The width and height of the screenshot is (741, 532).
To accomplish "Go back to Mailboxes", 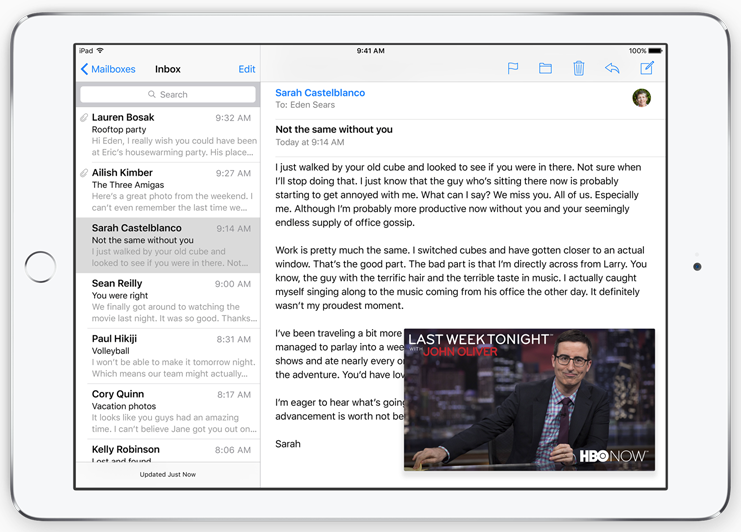I will tap(108, 69).
